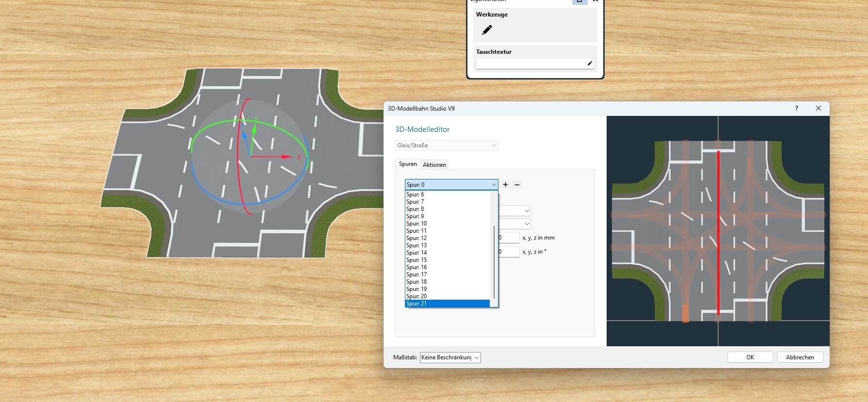This screenshot has width=868, height=402.
Task: Confirm the dialog with OK
Action: tap(750, 357)
